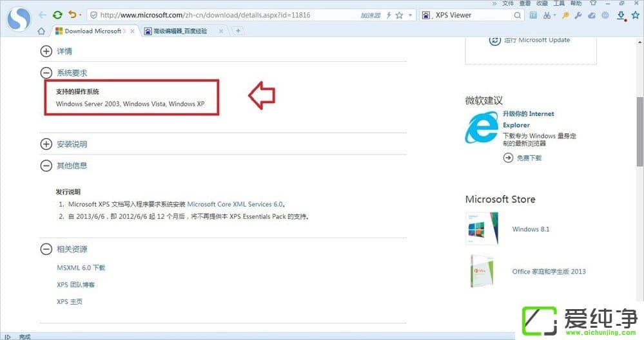Bookmark page with address bar star
Viewport: 644px width, 340px height.
pos(399,15)
